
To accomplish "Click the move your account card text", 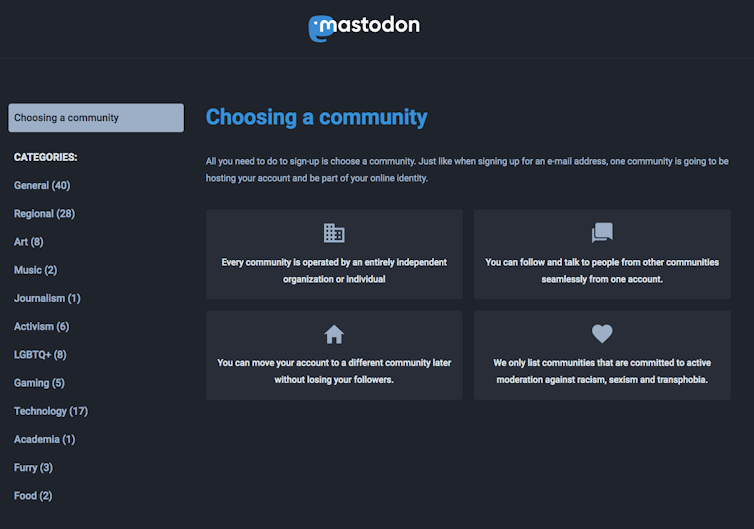I will (x=334, y=371).
